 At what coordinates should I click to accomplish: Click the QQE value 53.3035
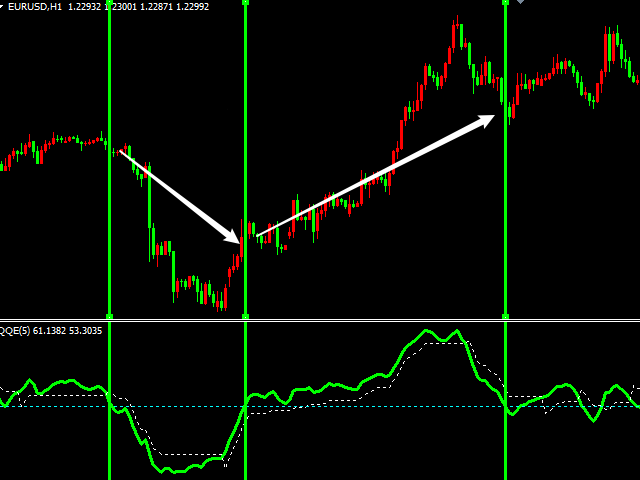(86, 331)
